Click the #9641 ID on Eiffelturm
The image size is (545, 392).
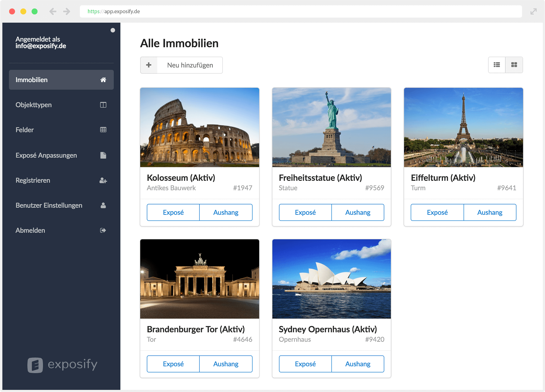(507, 188)
